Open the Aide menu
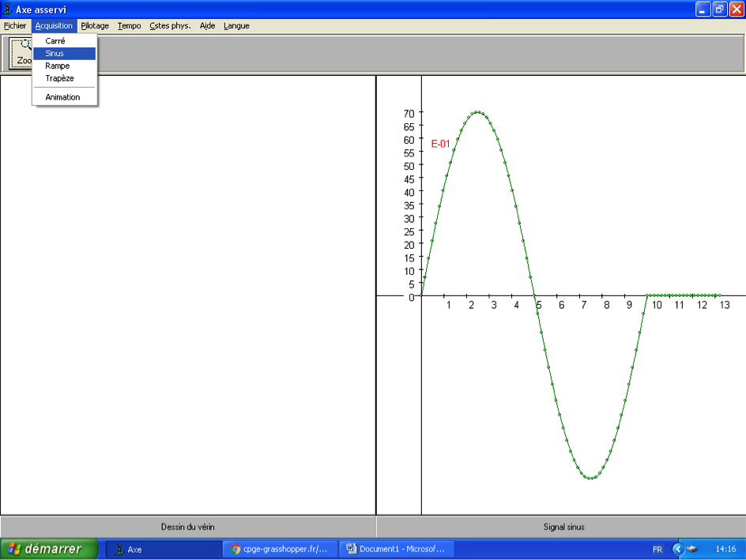The image size is (746, 560). point(207,26)
